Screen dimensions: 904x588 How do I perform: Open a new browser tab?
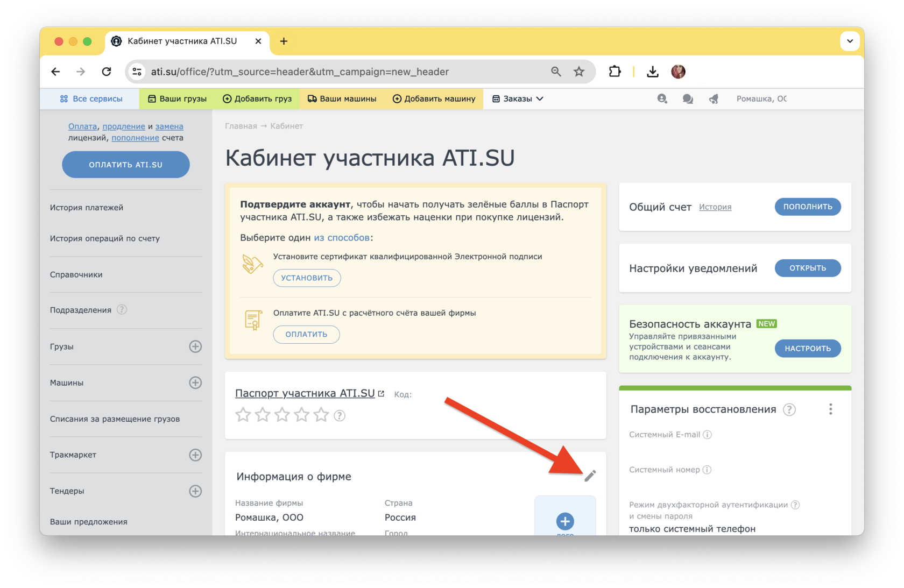[284, 41]
